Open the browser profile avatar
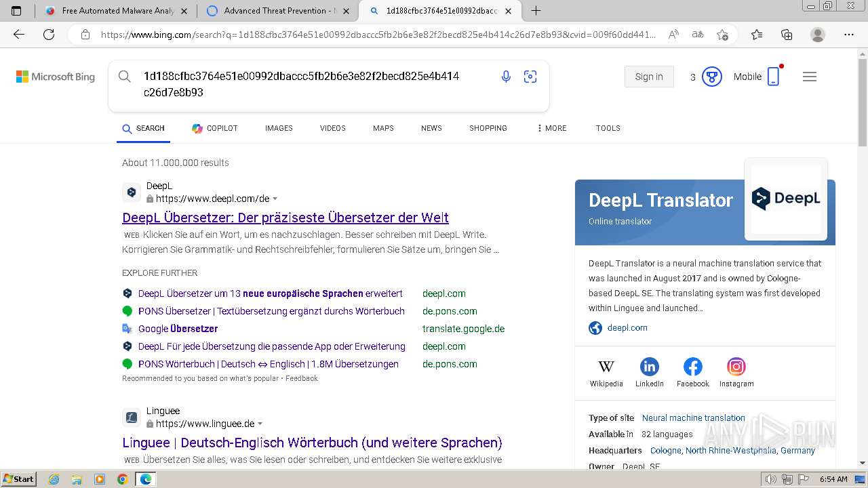The width and height of the screenshot is (868, 488). point(818,35)
